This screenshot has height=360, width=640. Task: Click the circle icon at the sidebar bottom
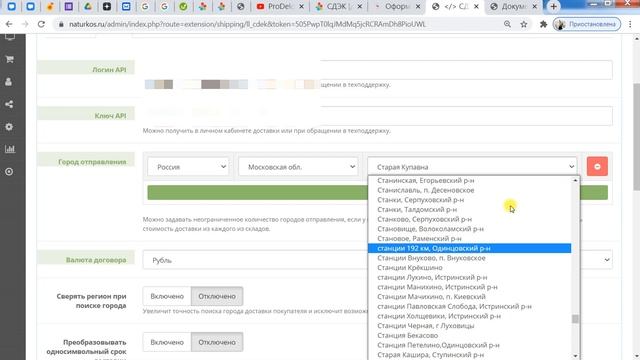pos(9,172)
